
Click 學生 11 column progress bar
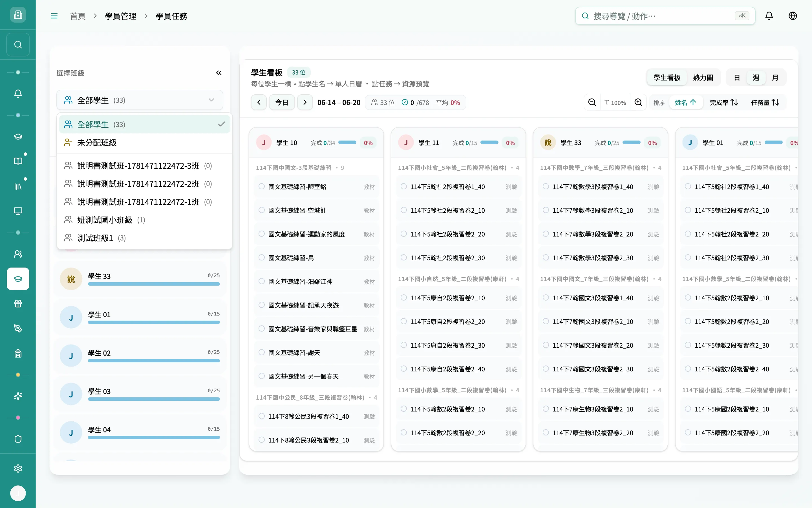[489, 143]
